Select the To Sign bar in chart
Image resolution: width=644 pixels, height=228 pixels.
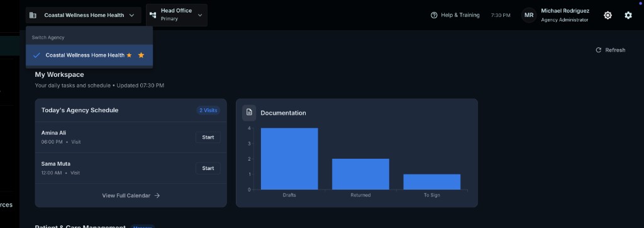pyautogui.click(x=431, y=182)
